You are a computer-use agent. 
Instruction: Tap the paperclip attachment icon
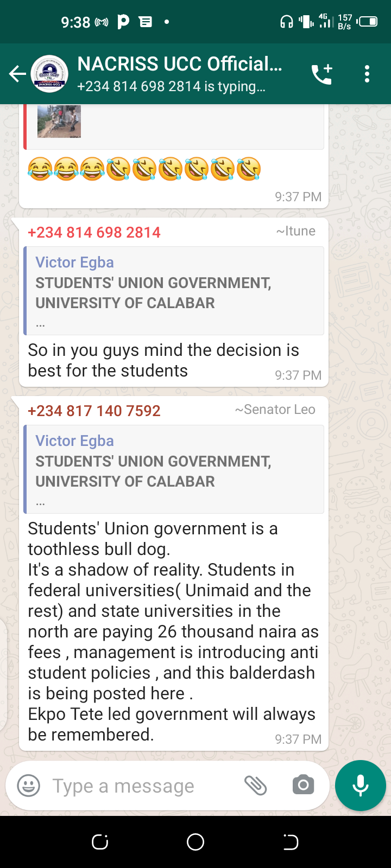point(255,785)
